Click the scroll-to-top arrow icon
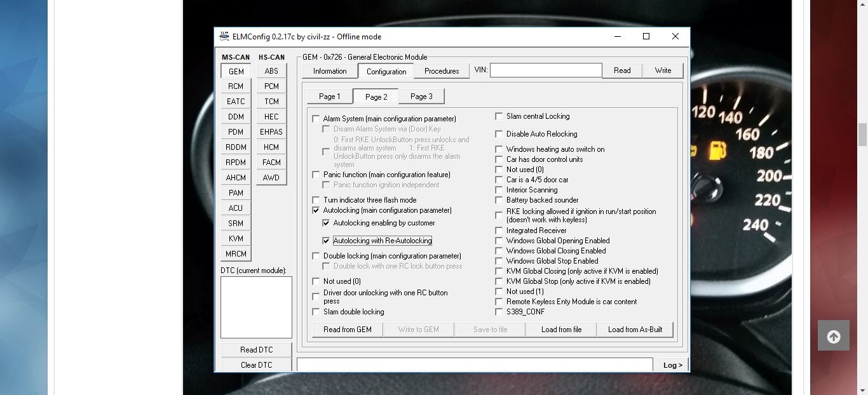This screenshot has height=395, width=868. 834,337
